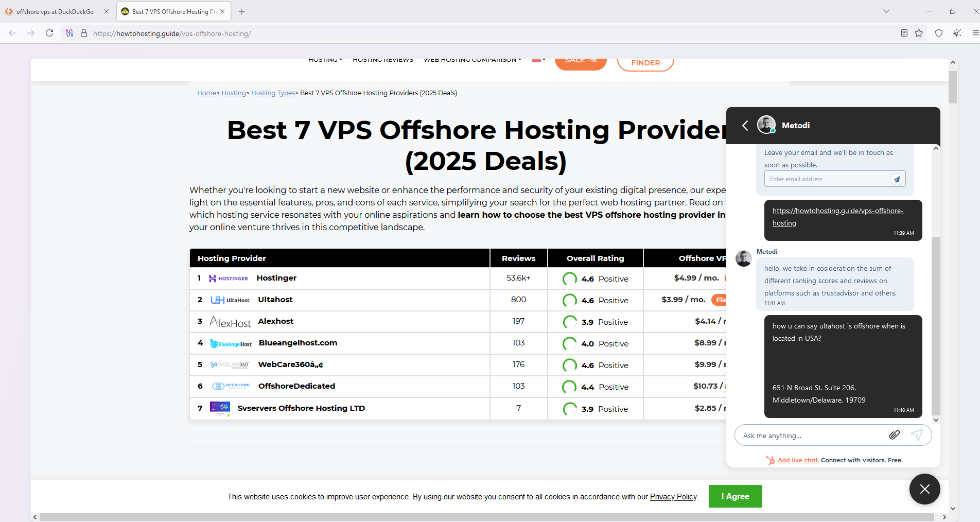Click the I Agree cookie button
The image size is (980, 522).
[735, 496]
